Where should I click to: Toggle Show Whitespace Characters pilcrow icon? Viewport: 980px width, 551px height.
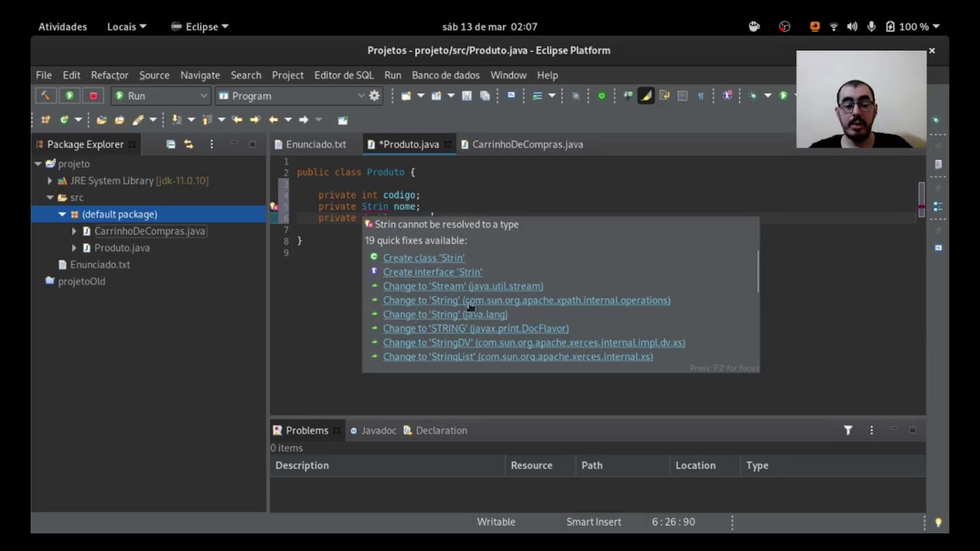click(x=701, y=96)
